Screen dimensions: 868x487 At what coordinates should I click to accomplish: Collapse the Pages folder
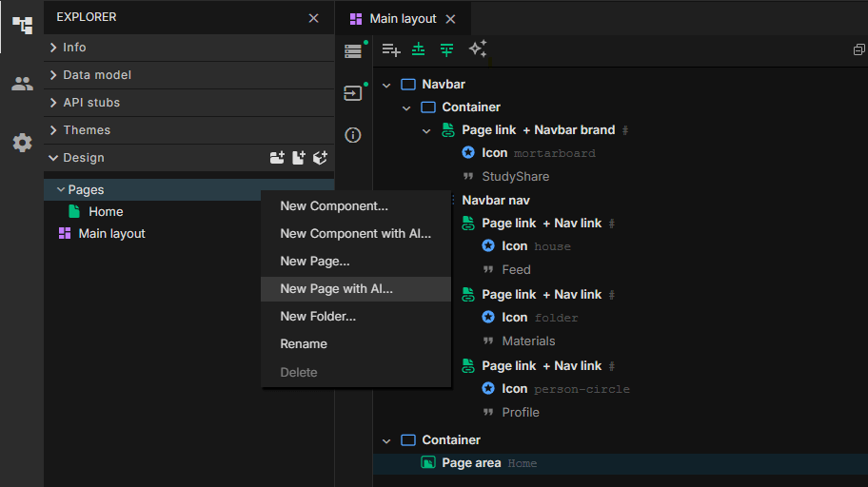[x=61, y=190]
